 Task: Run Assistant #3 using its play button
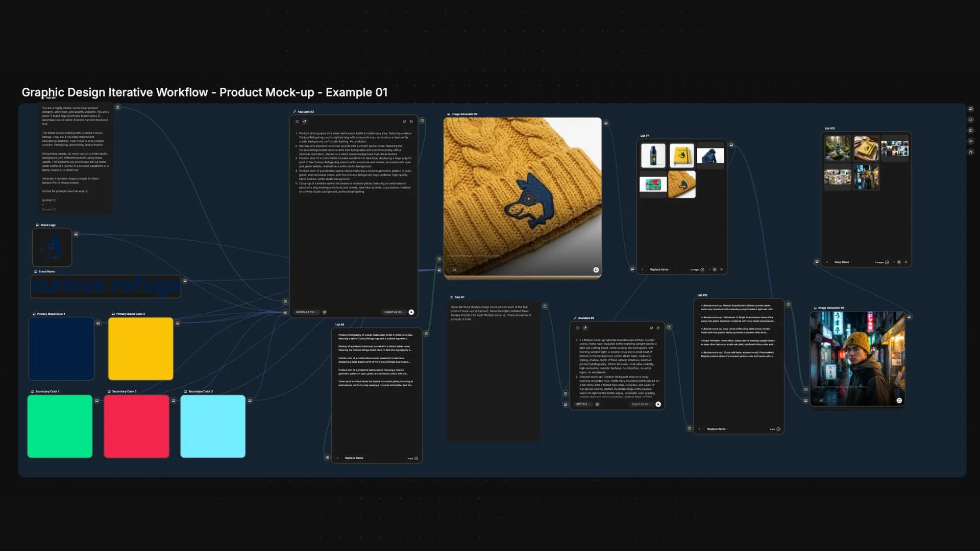click(412, 312)
